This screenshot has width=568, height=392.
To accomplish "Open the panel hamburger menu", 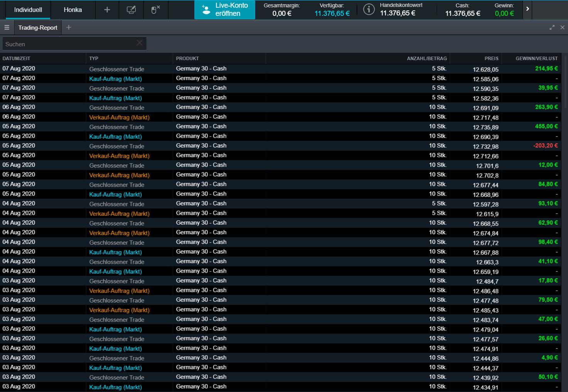I will coord(7,27).
